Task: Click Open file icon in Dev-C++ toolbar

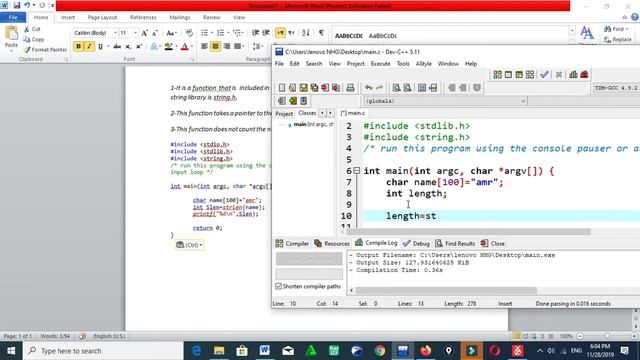Action: tap(292, 88)
